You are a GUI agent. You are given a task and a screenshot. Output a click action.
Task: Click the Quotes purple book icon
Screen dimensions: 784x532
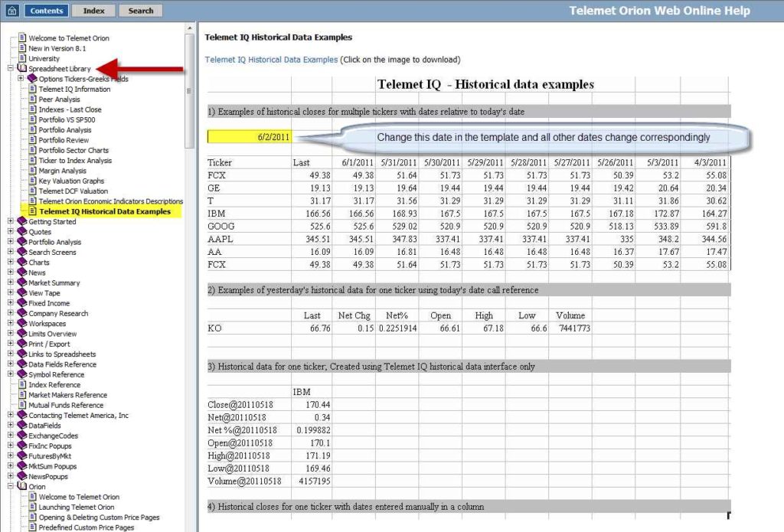[x=21, y=232]
